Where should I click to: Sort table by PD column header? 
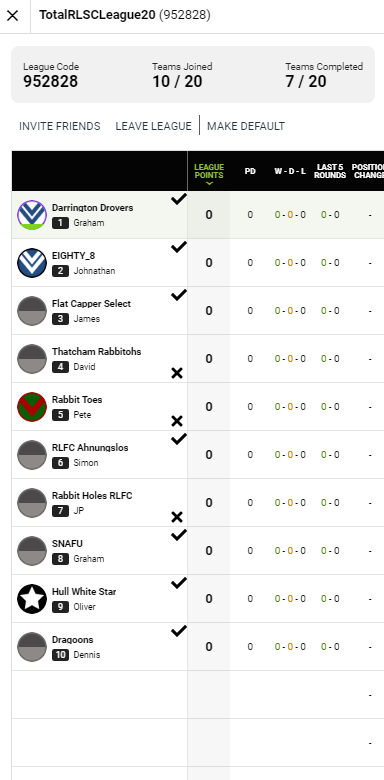tap(250, 171)
